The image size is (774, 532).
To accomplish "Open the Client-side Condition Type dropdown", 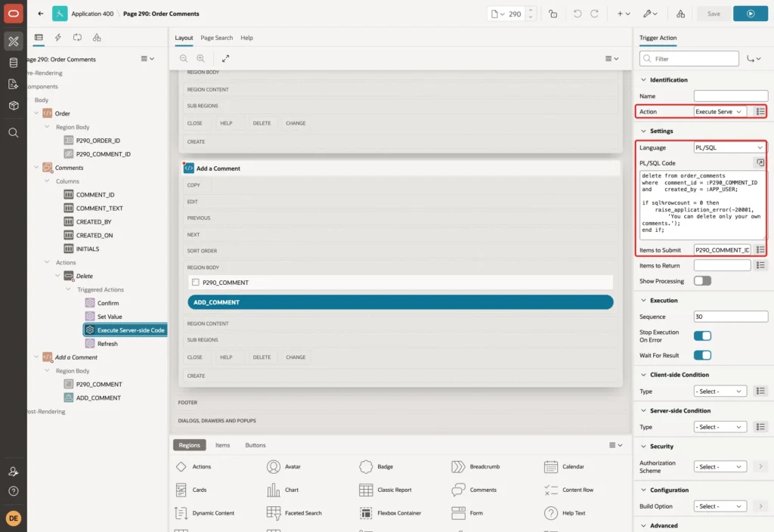I will (720, 391).
